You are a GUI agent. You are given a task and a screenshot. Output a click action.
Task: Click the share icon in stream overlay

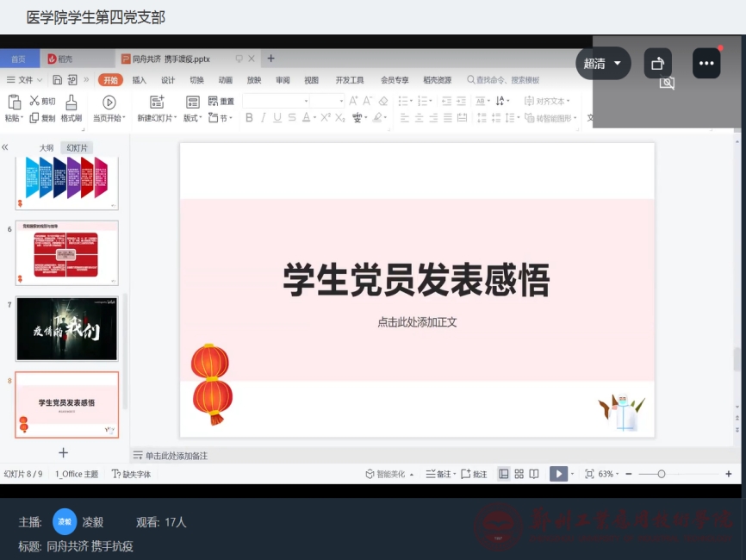657,63
